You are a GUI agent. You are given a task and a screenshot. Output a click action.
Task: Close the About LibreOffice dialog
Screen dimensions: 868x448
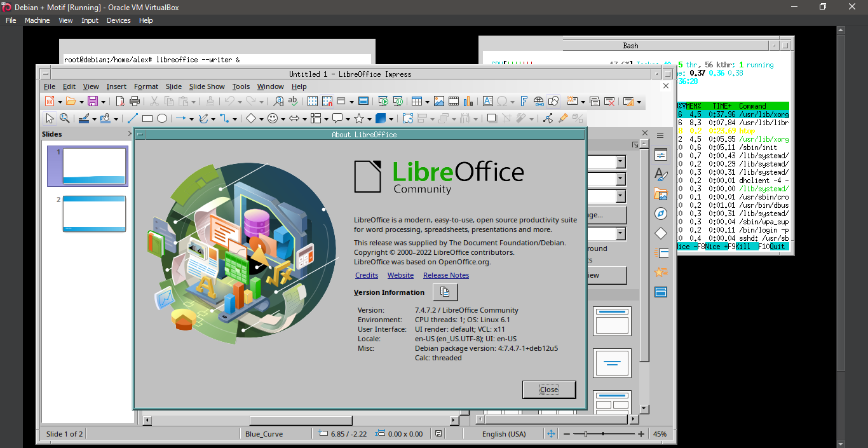[549, 390]
